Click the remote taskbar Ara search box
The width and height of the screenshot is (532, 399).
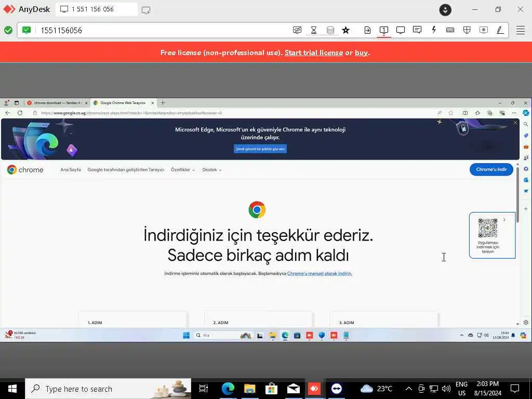(222, 336)
